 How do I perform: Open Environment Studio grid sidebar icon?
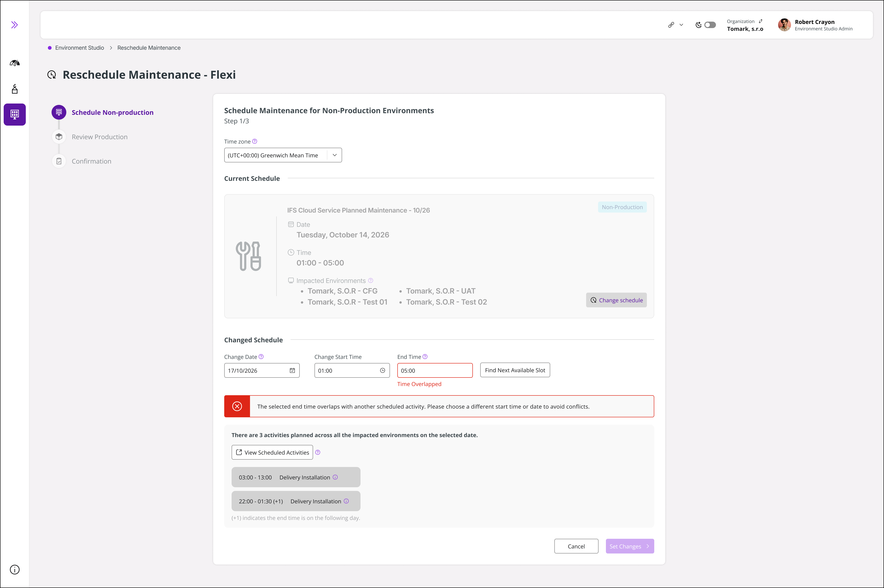point(15,114)
